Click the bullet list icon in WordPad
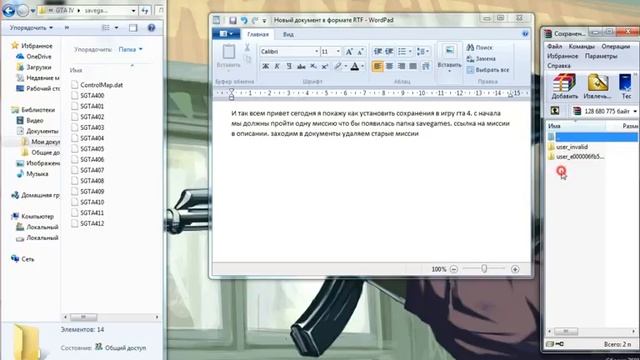The height and width of the screenshot is (360, 640). click(402, 51)
